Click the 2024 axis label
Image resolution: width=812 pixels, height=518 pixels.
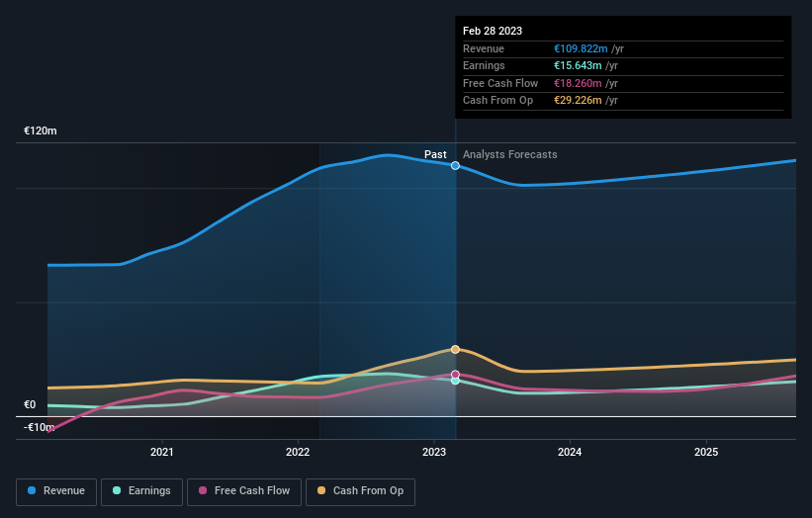click(x=570, y=453)
